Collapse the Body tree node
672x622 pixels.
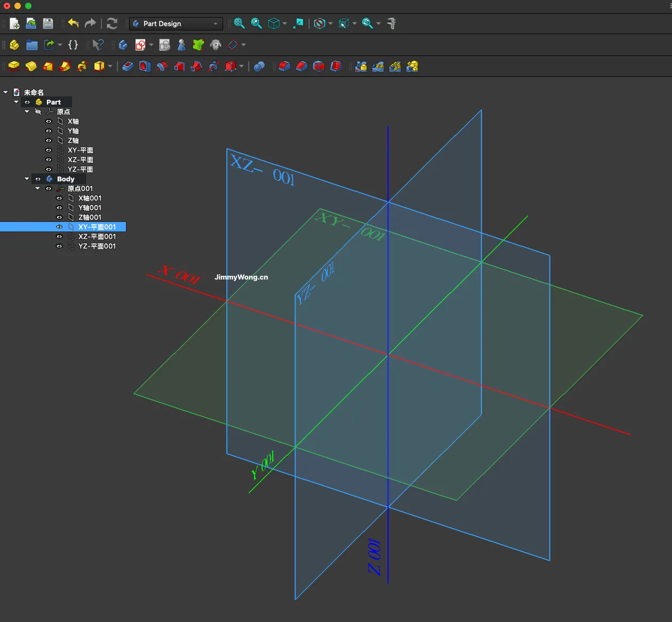pyautogui.click(x=27, y=179)
